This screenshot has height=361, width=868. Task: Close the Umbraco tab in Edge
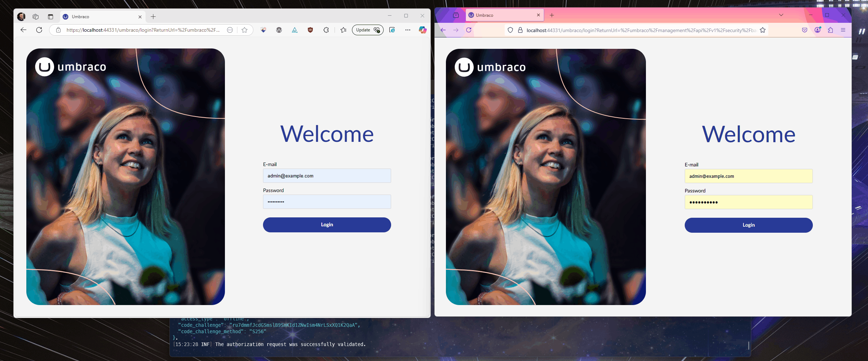pyautogui.click(x=140, y=17)
